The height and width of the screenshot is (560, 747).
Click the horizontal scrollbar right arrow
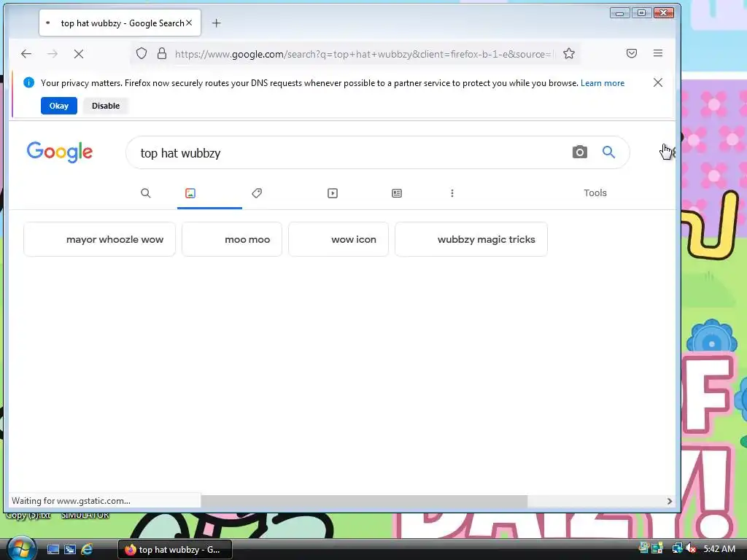point(670,501)
